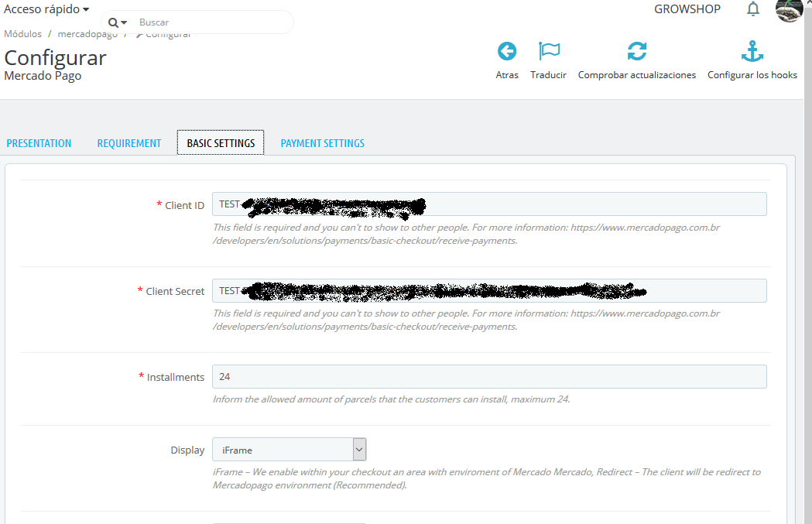Expand the Display iFrame combo box
This screenshot has height=524, width=812.
[x=289, y=450]
